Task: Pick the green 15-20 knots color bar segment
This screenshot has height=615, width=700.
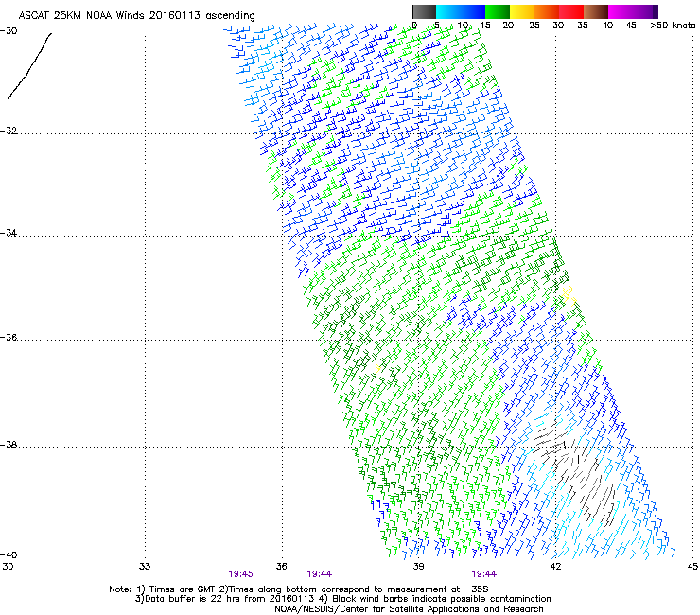Action: (x=498, y=11)
